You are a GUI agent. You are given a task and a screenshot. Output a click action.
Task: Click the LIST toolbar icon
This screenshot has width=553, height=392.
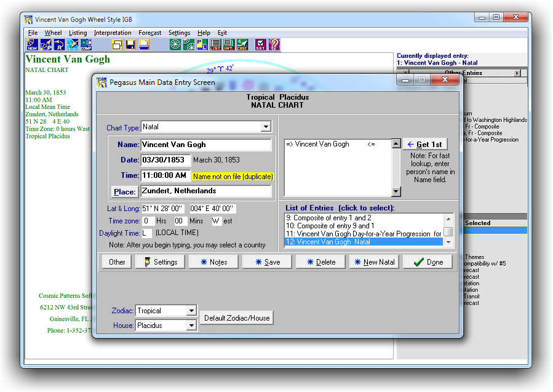point(215,45)
